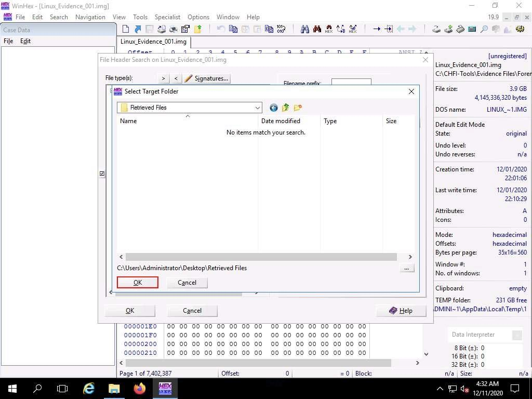Viewport: 532px width, 399px height.
Task: Open the Options gear toolbar icon
Action: 520,29
